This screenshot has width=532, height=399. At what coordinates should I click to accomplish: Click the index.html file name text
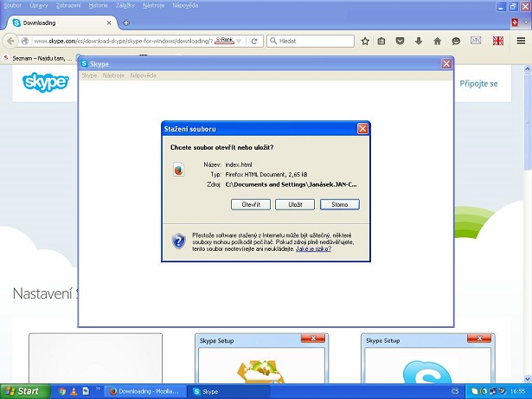click(x=239, y=164)
